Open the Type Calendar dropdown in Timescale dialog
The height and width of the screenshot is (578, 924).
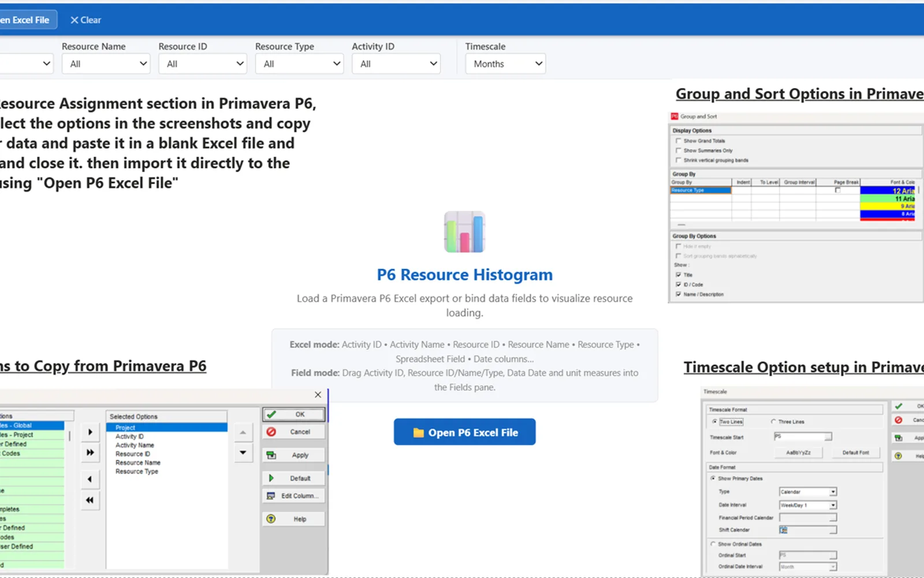coord(808,492)
